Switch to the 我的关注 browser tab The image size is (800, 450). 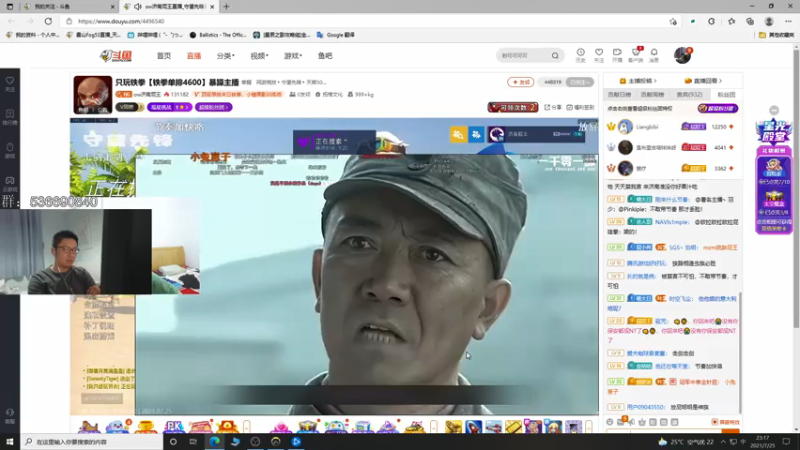[69, 7]
